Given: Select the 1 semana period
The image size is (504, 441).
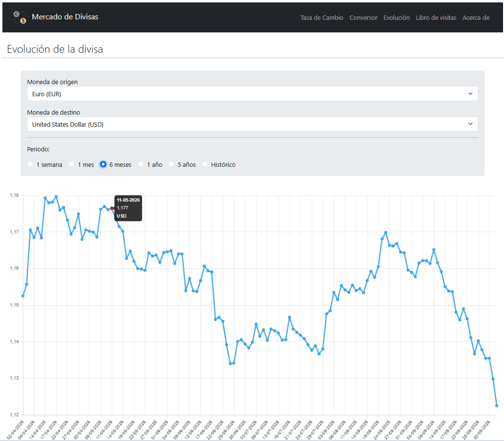Looking at the screenshot, I should tap(30, 164).
